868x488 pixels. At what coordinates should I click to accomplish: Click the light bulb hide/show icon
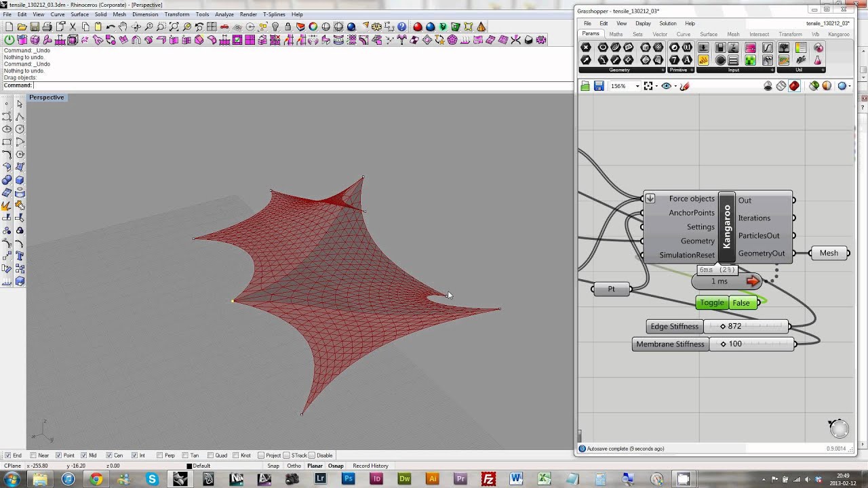[x=275, y=27]
